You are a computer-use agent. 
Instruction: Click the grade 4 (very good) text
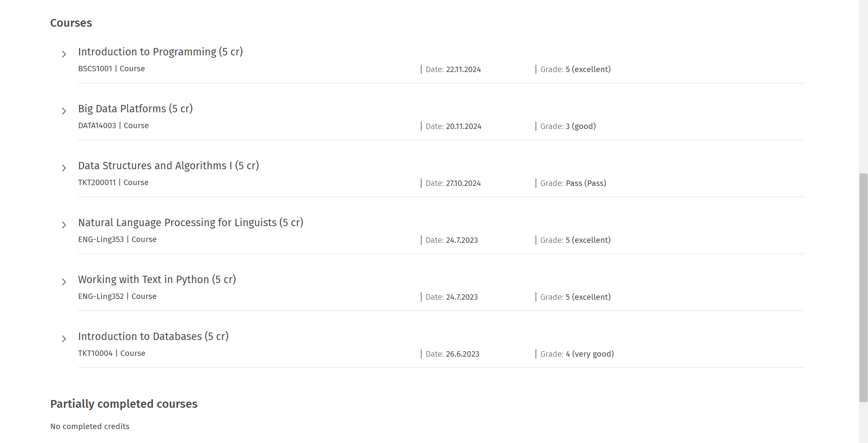(589, 354)
